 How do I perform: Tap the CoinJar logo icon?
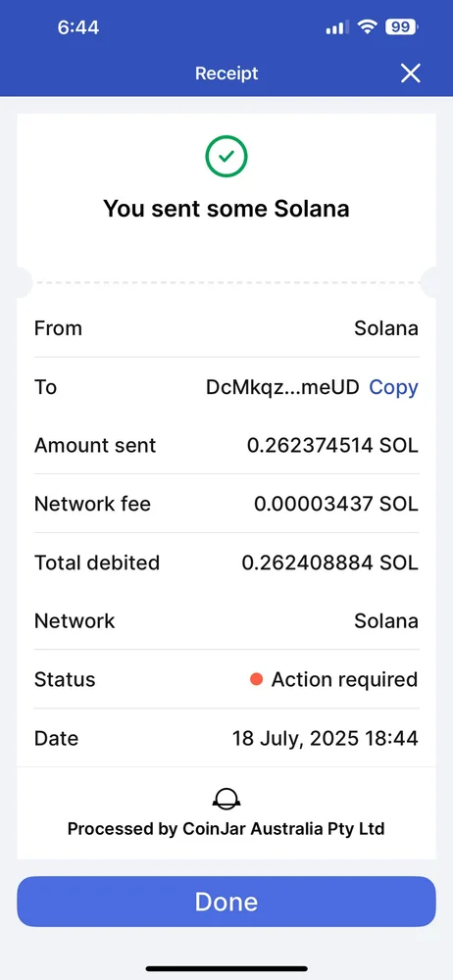coord(226,798)
